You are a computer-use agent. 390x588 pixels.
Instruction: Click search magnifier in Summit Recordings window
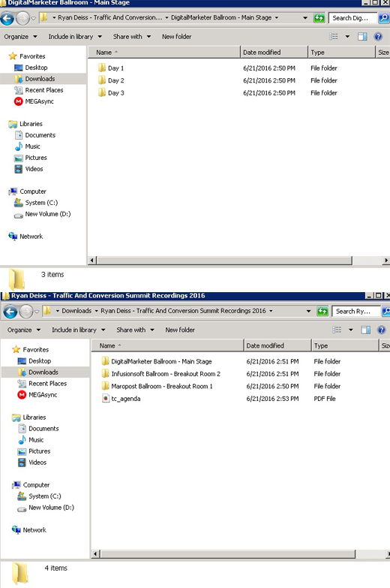(x=386, y=311)
